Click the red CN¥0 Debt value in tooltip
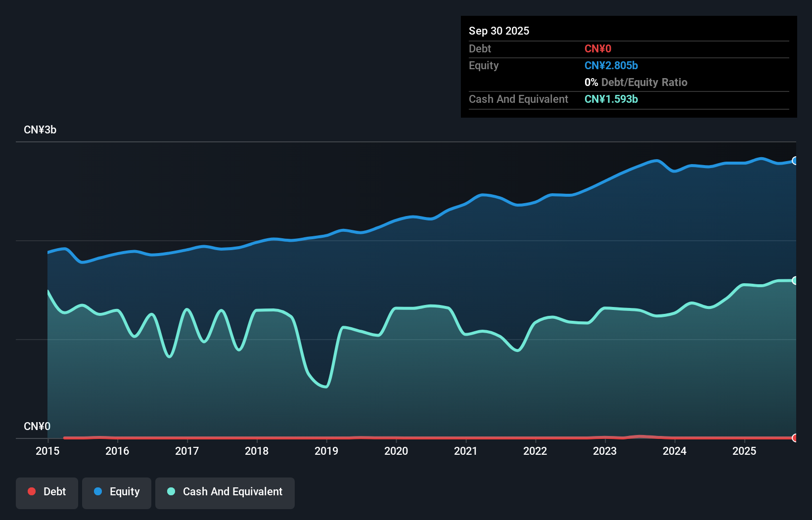 tap(598, 48)
